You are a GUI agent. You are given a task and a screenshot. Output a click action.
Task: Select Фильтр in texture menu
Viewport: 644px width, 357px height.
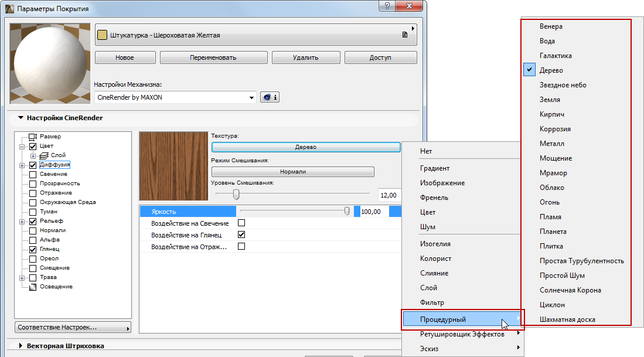pyautogui.click(x=432, y=302)
